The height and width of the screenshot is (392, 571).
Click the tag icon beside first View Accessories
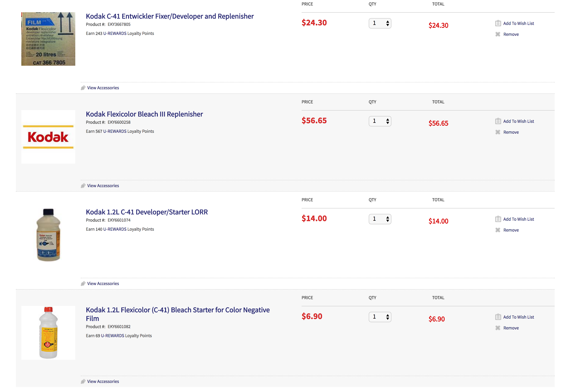pyautogui.click(x=83, y=88)
